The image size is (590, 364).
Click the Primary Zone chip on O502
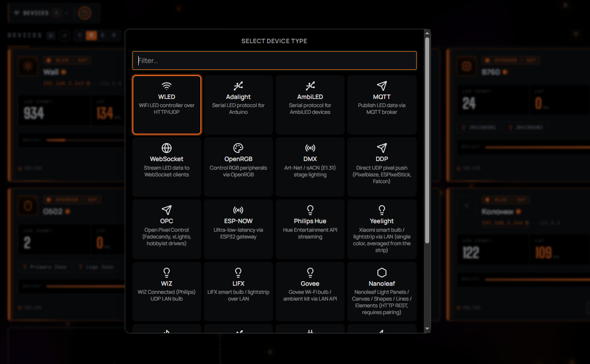45,267
